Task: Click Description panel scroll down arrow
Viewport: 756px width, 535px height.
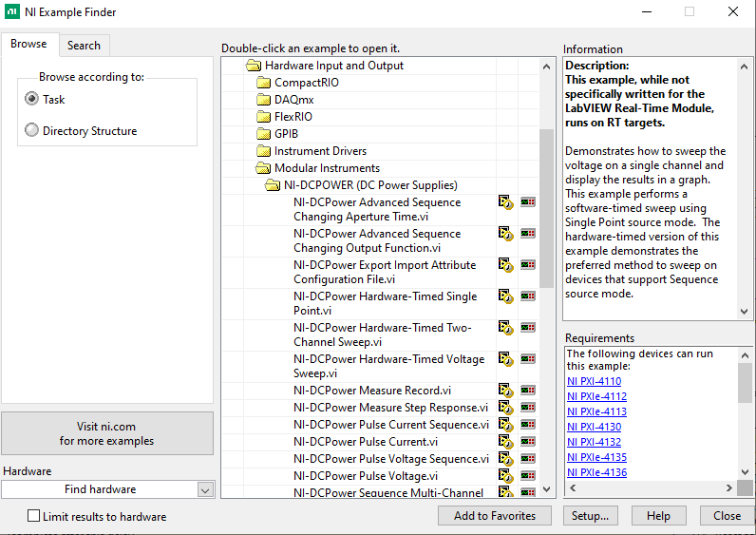Action: [x=744, y=311]
